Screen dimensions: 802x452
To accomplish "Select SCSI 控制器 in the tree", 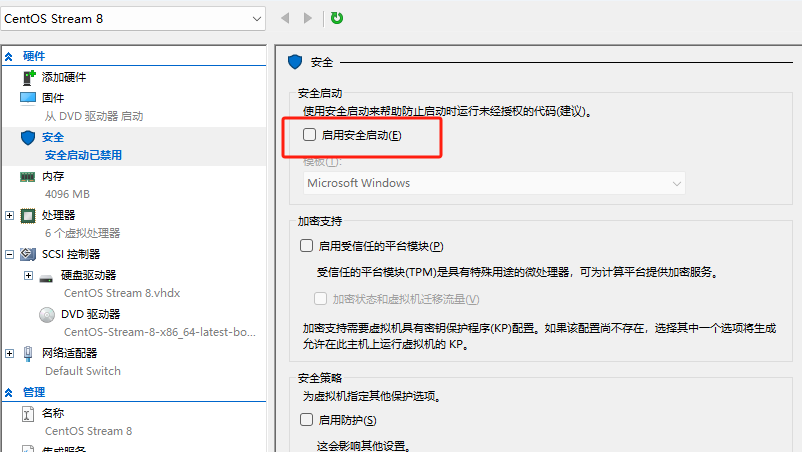I will click(71, 254).
